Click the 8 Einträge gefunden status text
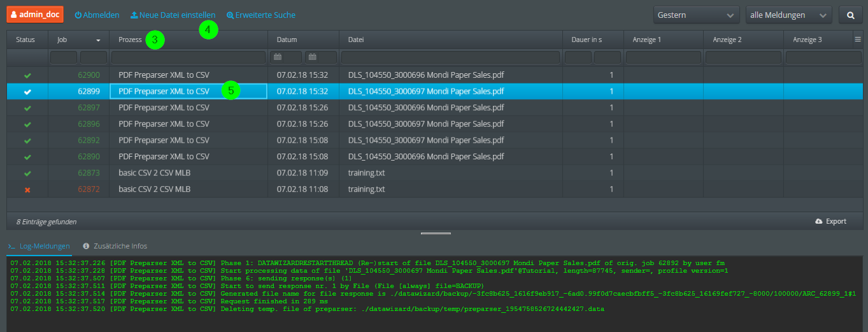Viewport: 868px width, 332px height. [46, 222]
